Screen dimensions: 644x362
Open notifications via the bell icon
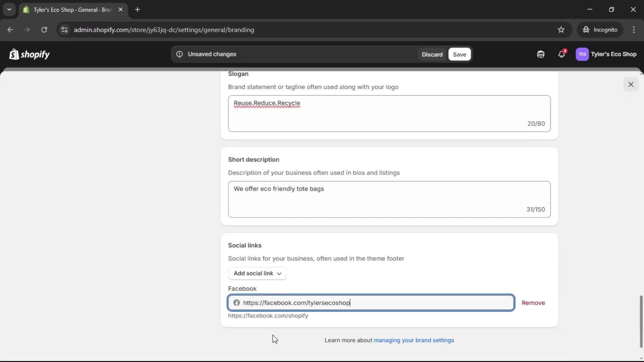coord(562,54)
